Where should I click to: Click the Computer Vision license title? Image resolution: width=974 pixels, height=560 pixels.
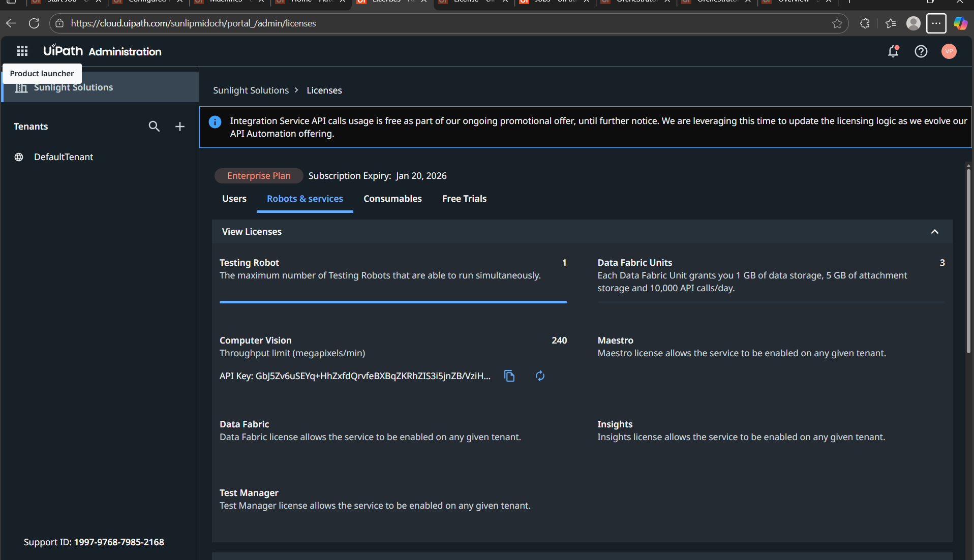point(255,340)
